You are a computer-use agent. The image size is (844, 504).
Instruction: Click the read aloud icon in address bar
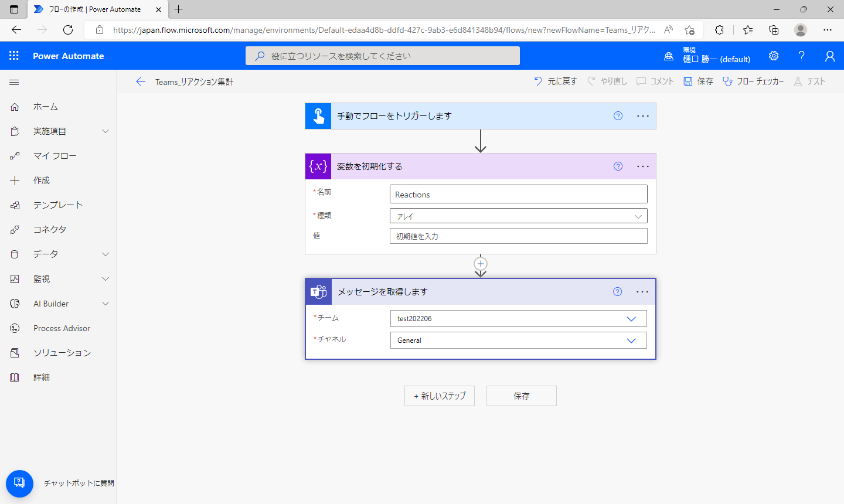[x=668, y=30]
